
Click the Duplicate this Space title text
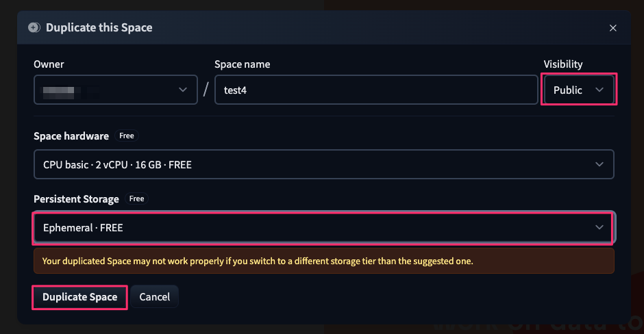[99, 27]
